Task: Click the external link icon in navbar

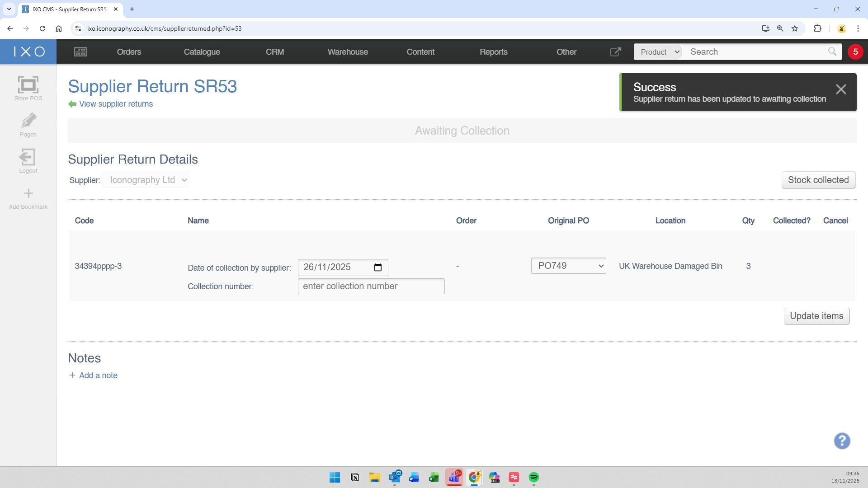Action: click(615, 52)
